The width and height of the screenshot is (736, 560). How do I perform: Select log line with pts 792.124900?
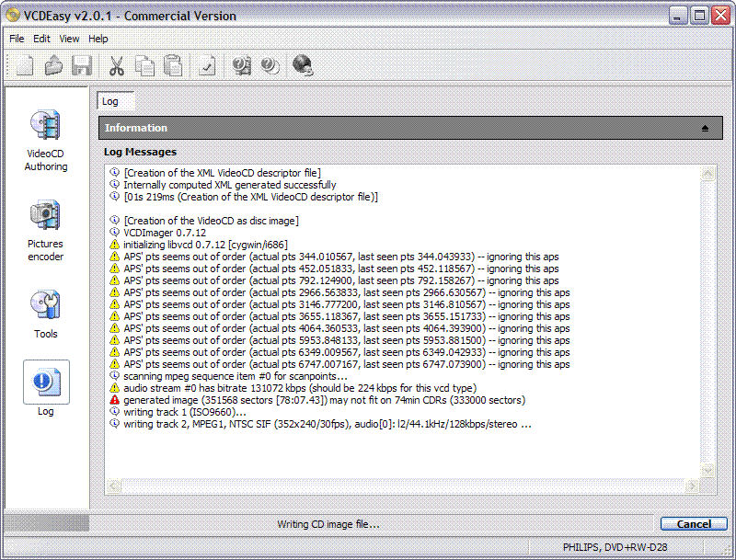click(x=340, y=280)
